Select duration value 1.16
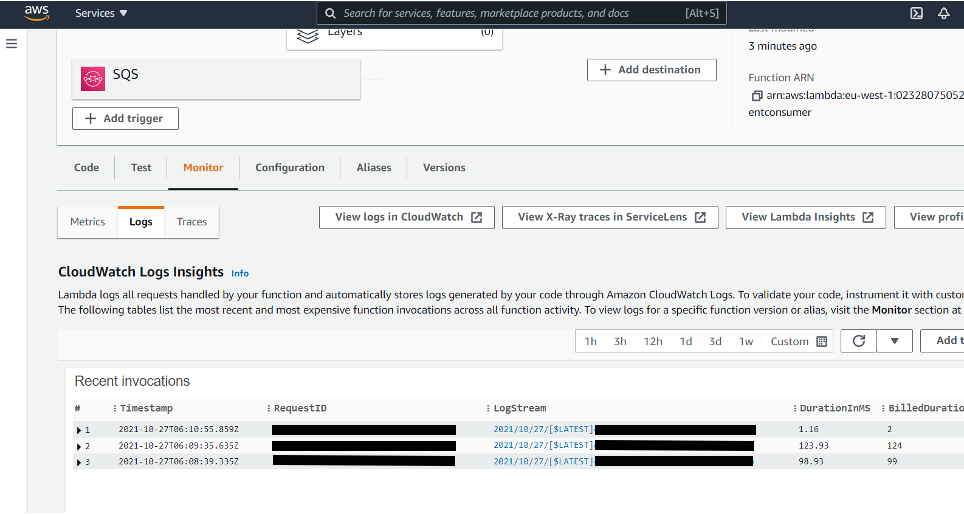The width and height of the screenshot is (964, 514). pyautogui.click(x=808, y=429)
